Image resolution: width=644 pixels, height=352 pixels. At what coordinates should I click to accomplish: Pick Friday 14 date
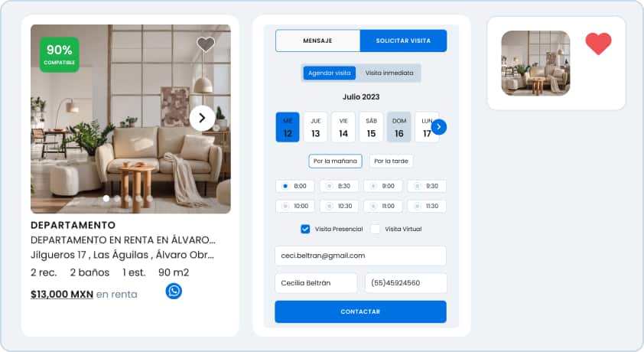coord(343,127)
